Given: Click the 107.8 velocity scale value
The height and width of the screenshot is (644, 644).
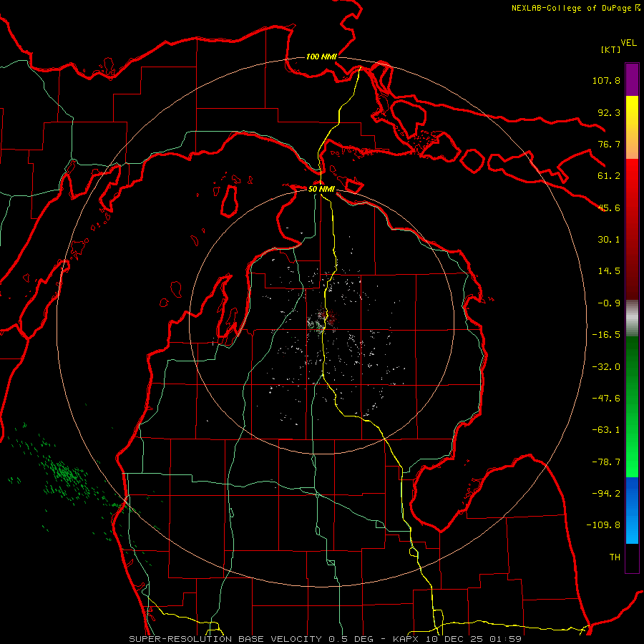Looking at the screenshot, I should pyautogui.click(x=606, y=80).
